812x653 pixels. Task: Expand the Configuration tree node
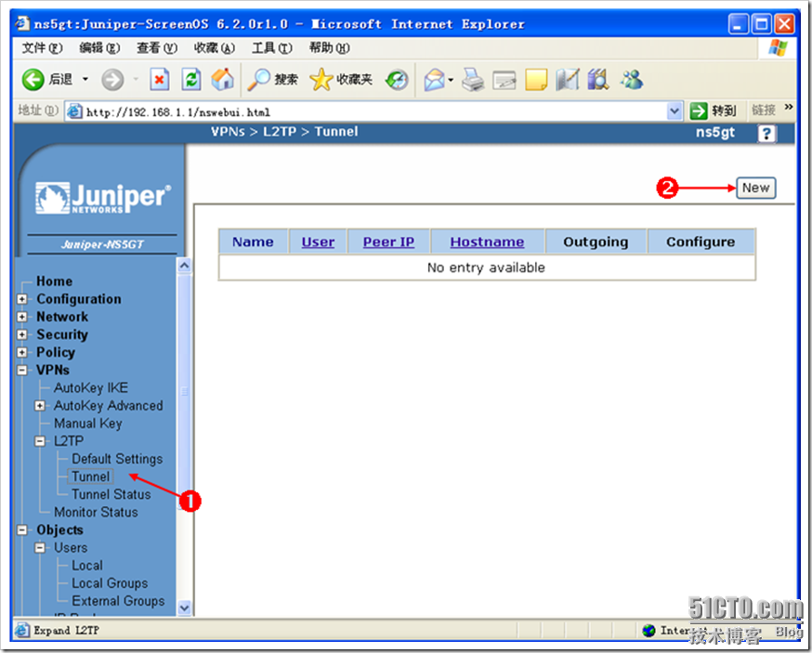click(21, 299)
